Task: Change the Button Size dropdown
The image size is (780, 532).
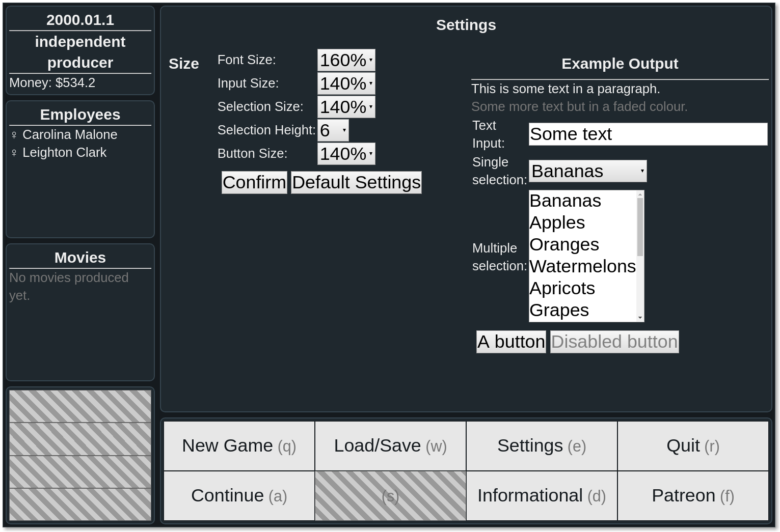Action: [x=346, y=154]
